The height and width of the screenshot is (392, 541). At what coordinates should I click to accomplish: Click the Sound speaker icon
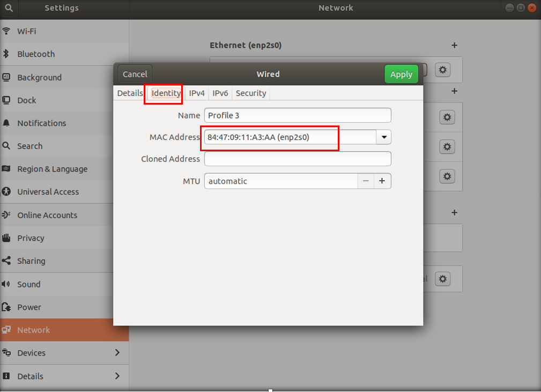tap(6, 284)
